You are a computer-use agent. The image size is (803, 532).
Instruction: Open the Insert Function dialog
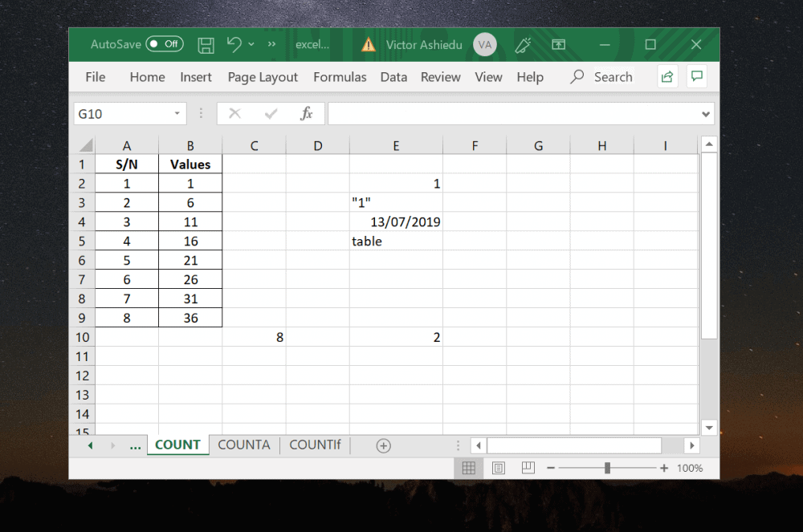click(307, 113)
